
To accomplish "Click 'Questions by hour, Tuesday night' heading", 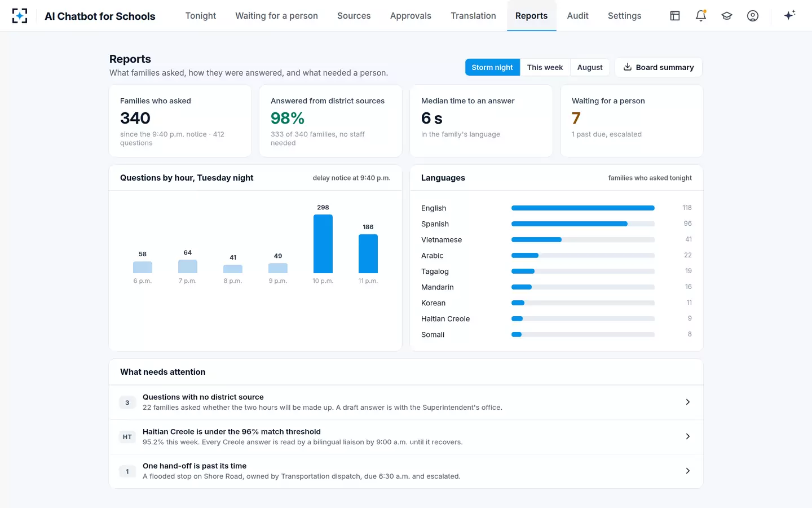I will pos(187,178).
